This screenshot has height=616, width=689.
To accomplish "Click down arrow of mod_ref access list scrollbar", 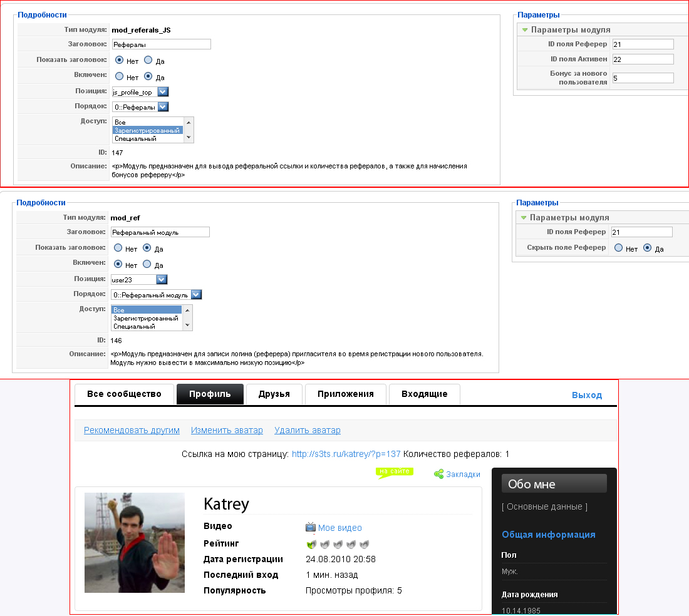I will click(187, 326).
